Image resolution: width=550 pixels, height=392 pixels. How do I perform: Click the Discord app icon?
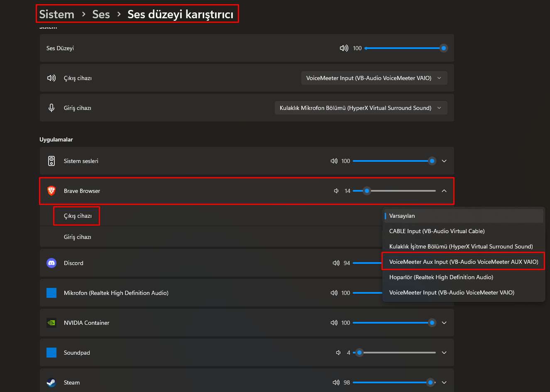(51, 263)
